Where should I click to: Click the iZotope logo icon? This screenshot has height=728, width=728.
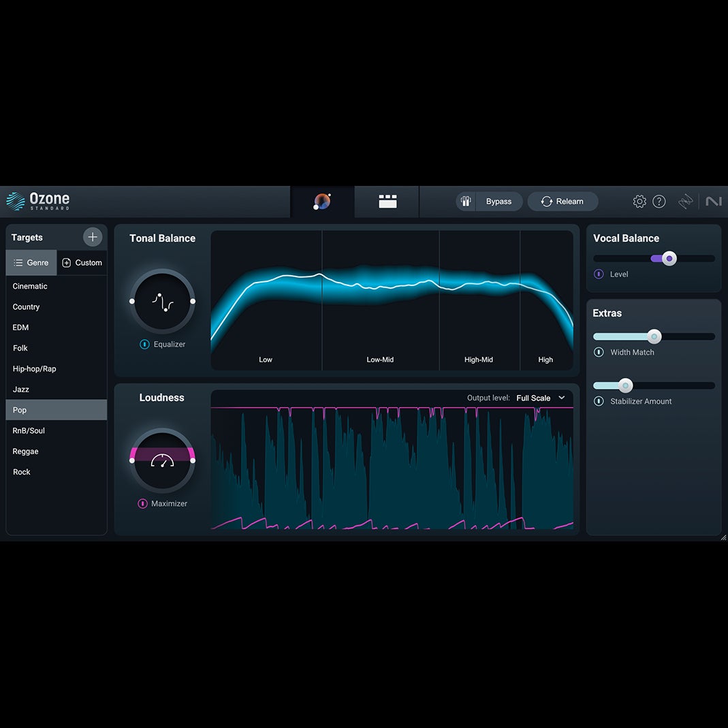pyautogui.click(x=685, y=202)
